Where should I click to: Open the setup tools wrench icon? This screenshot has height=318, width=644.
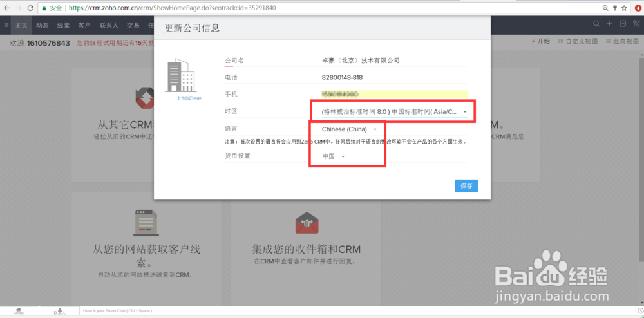coord(637,24)
